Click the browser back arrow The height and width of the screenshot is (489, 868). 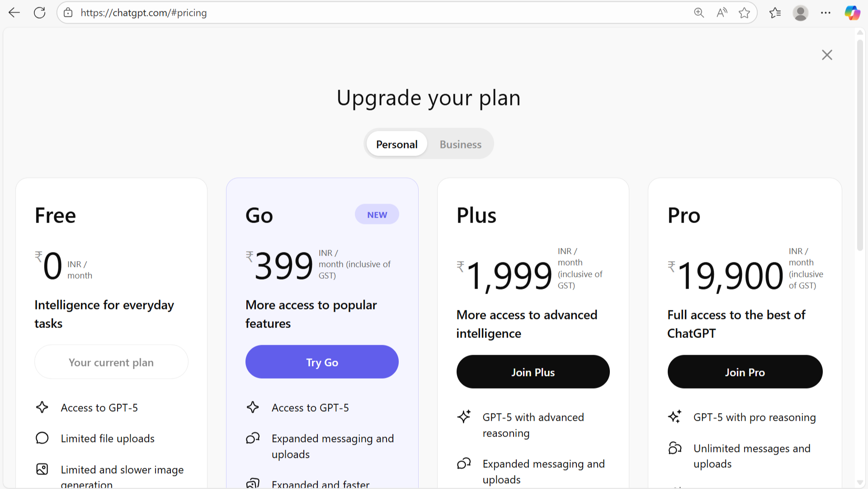[14, 13]
